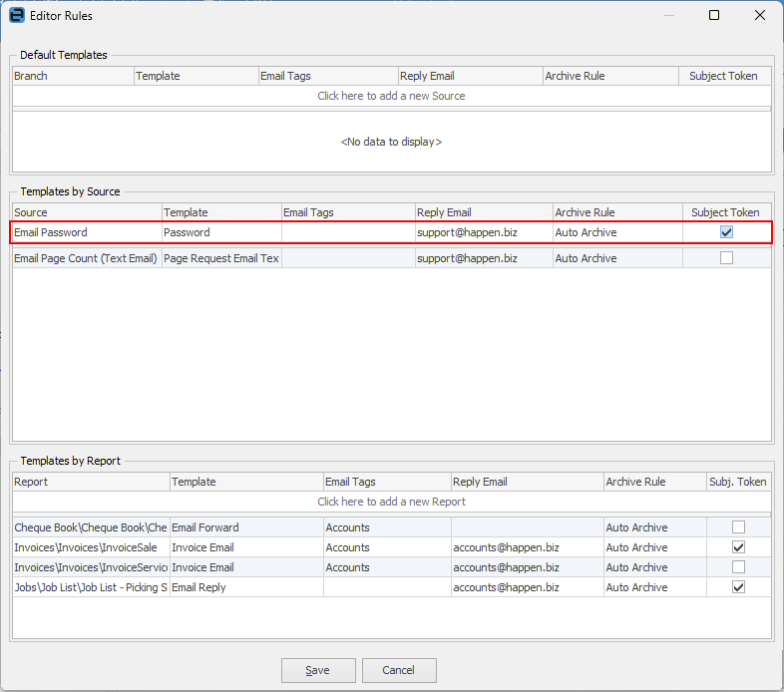Select accounts@happen.biz in InvoiceSale row
784x692 pixels.
tap(528, 547)
